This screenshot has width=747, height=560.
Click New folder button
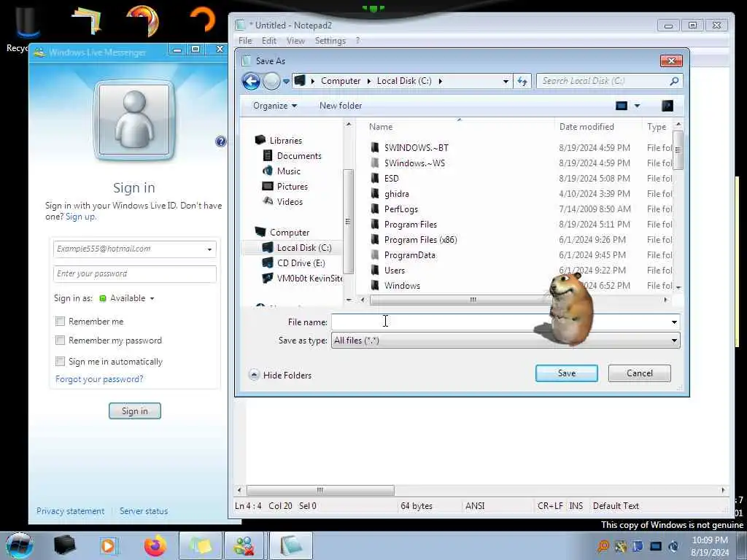[x=341, y=106]
